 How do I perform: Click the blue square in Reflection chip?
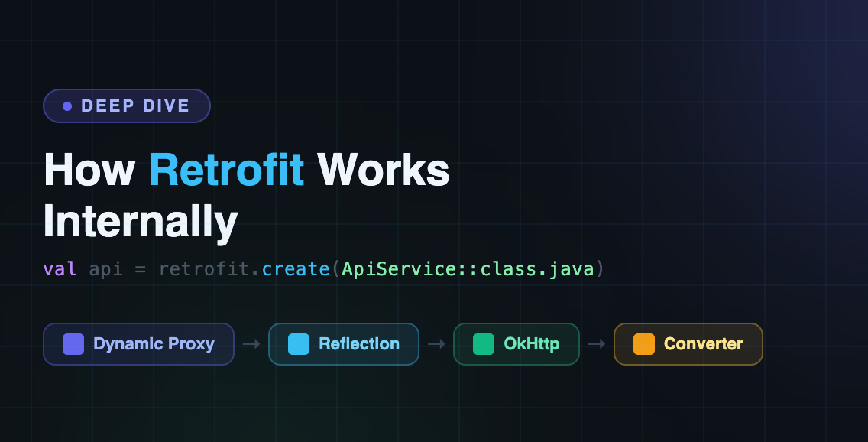point(298,344)
